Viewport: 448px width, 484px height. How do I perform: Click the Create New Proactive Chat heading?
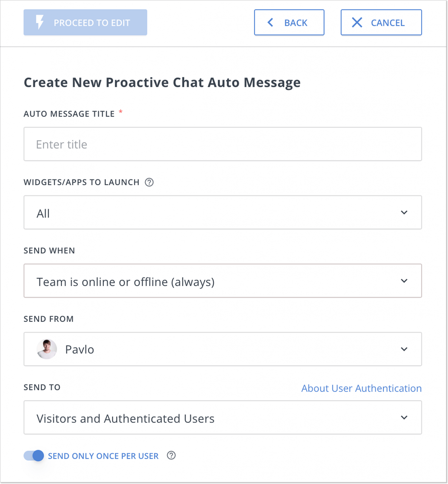(x=162, y=82)
